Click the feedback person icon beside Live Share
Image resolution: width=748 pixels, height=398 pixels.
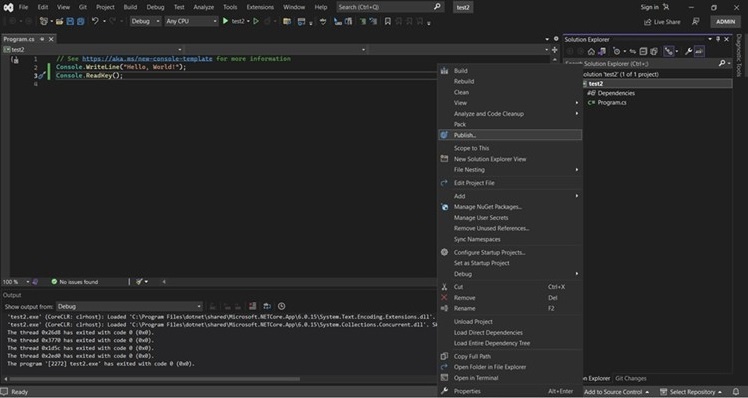click(696, 21)
